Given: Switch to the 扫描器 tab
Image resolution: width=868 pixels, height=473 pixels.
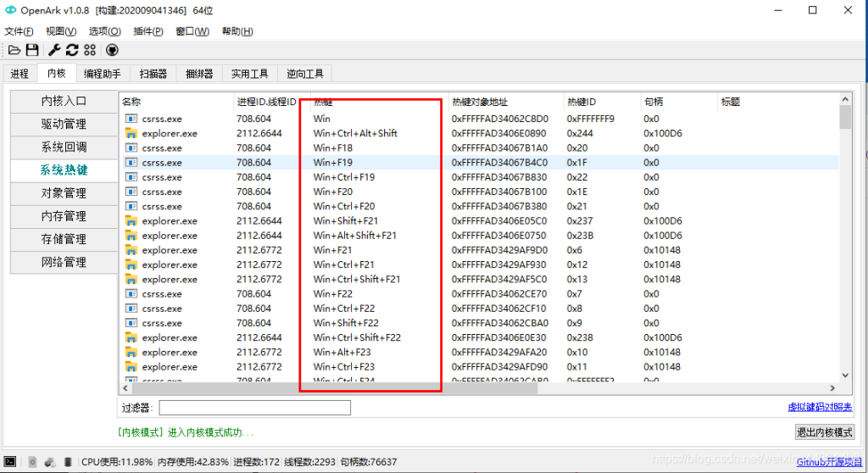Looking at the screenshot, I should click(x=153, y=74).
